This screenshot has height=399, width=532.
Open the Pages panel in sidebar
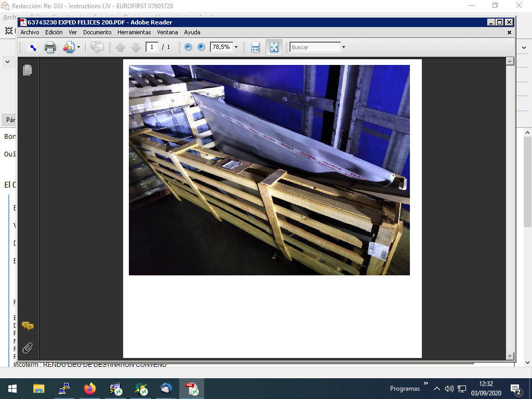pyautogui.click(x=28, y=70)
